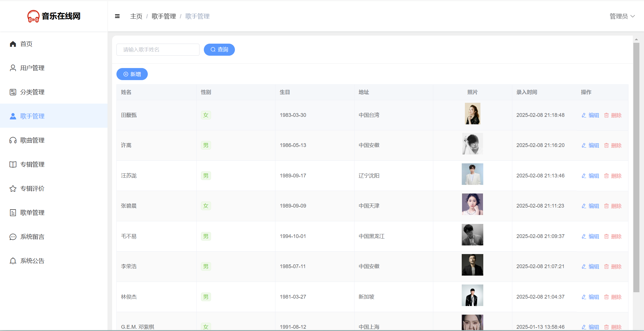This screenshot has height=331, width=644.
Task: Open 用户管理 in the sidebar
Action: 32,68
